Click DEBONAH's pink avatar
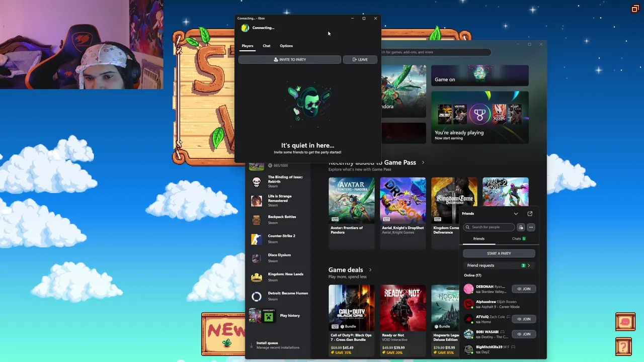The width and height of the screenshot is (644, 362). (x=469, y=289)
